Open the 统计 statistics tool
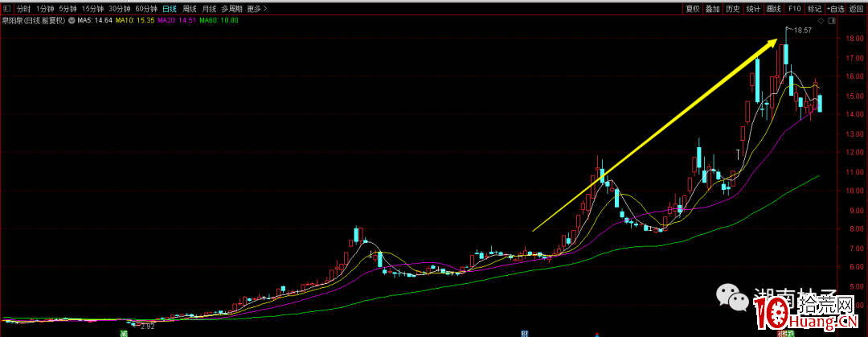 753,9
